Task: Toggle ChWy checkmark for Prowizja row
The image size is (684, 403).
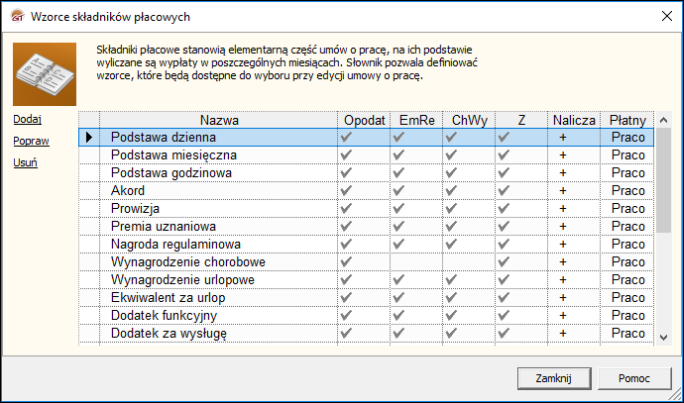Action: [451, 209]
